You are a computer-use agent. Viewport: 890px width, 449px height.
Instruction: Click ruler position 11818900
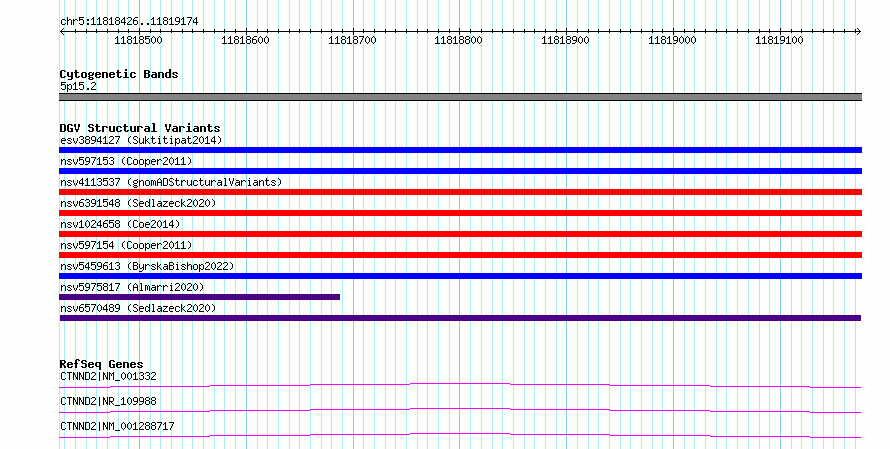tap(565, 40)
